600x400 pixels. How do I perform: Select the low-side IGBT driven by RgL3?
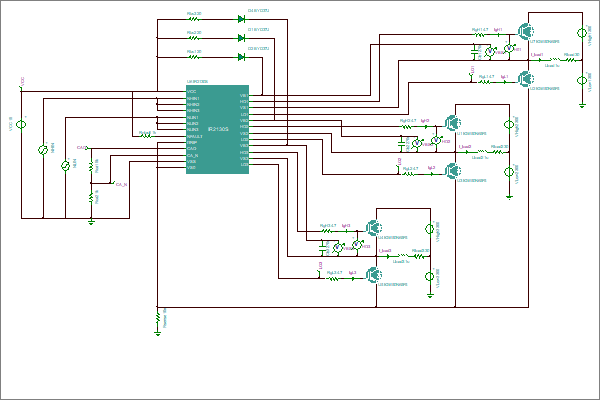point(374,275)
